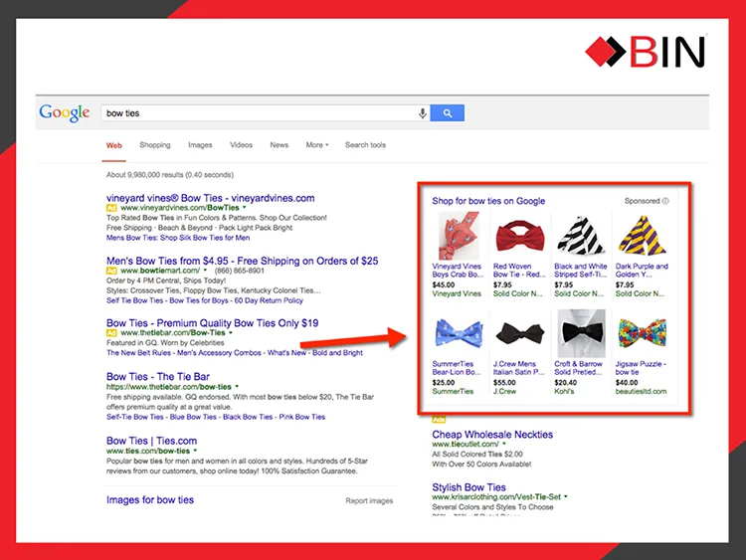Switch to the Images tab
Viewport: 746px width, 560px height.
tap(200, 145)
